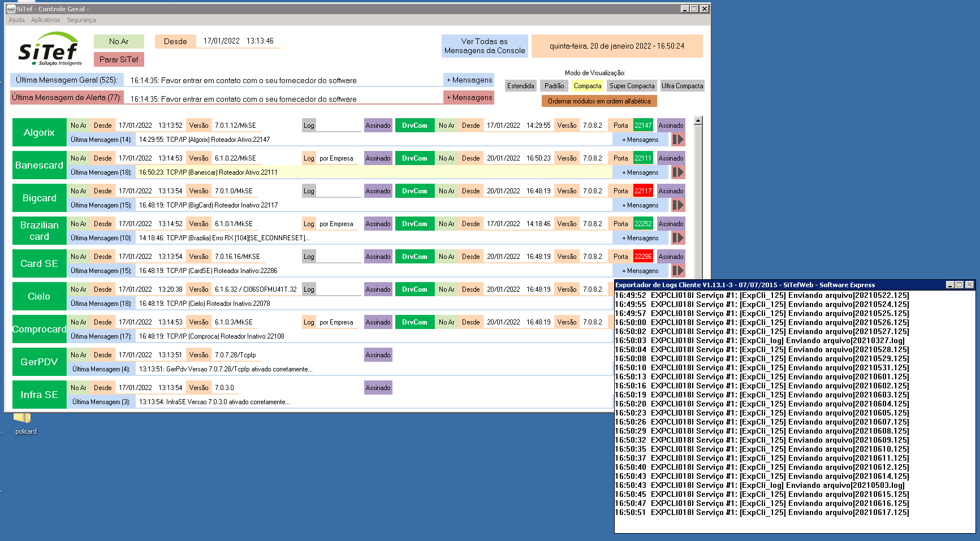Viewport: 980px width, 541px height.
Task: Click Assinado badge in GerPDV row
Action: click(378, 355)
